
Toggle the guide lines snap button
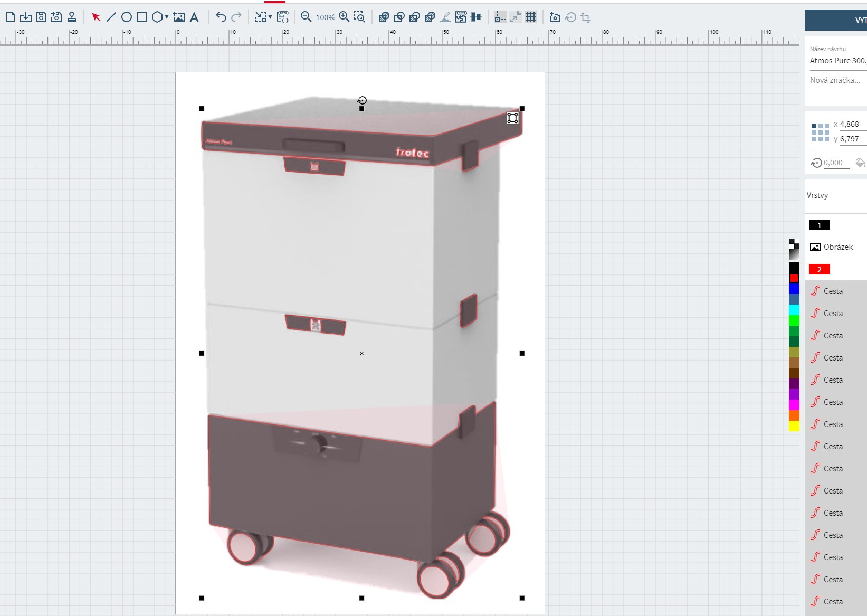click(500, 17)
